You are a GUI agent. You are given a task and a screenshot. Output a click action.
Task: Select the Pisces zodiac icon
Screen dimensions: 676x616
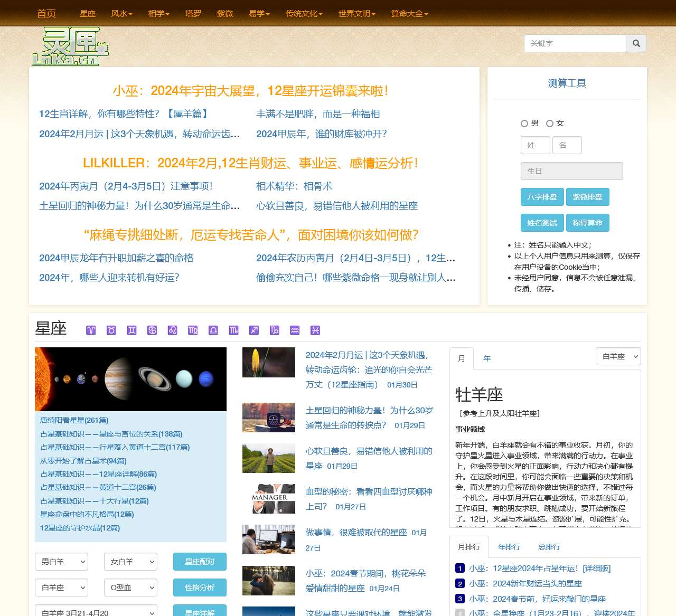click(315, 330)
